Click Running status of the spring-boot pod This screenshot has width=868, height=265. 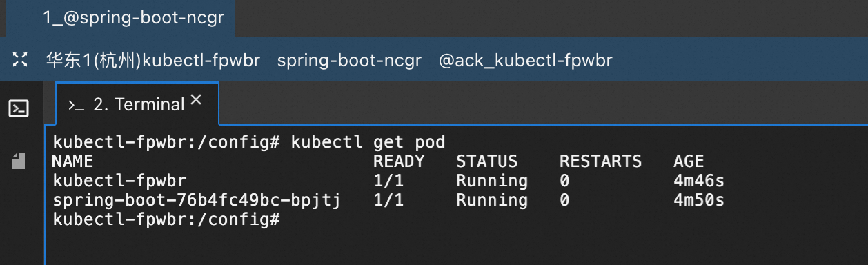(492, 201)
